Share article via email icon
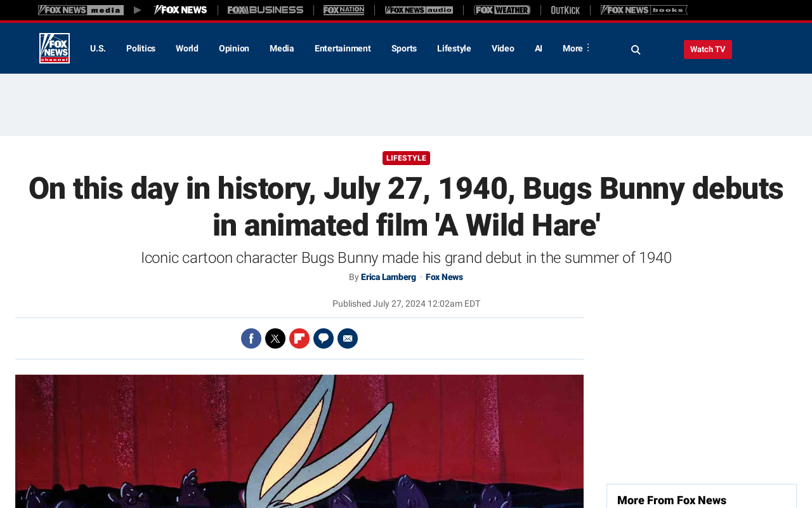The image size is (812, 508). tap(348, 338)
